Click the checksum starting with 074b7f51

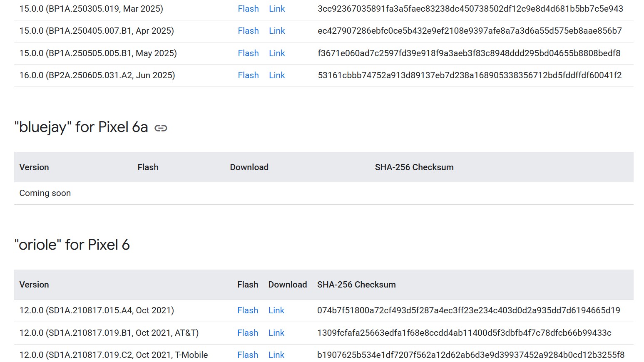pos(468,310)
